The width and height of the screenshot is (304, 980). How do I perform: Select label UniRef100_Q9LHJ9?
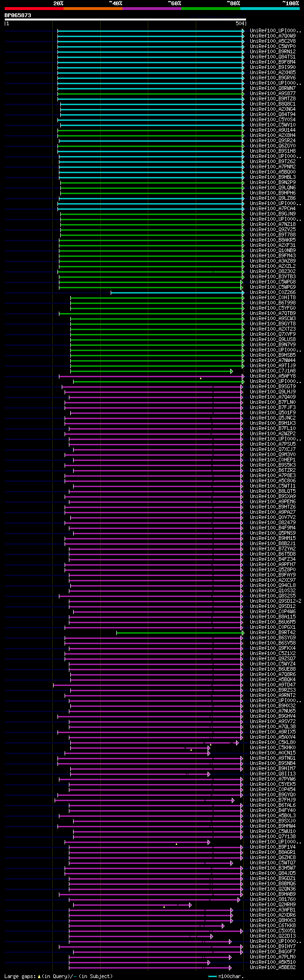(273, 392)
